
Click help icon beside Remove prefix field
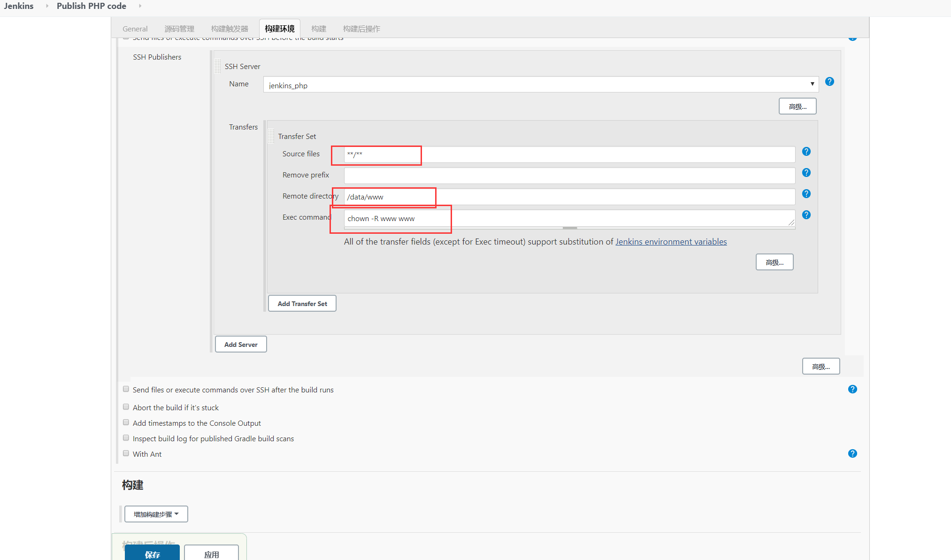(x=806, y=173)
